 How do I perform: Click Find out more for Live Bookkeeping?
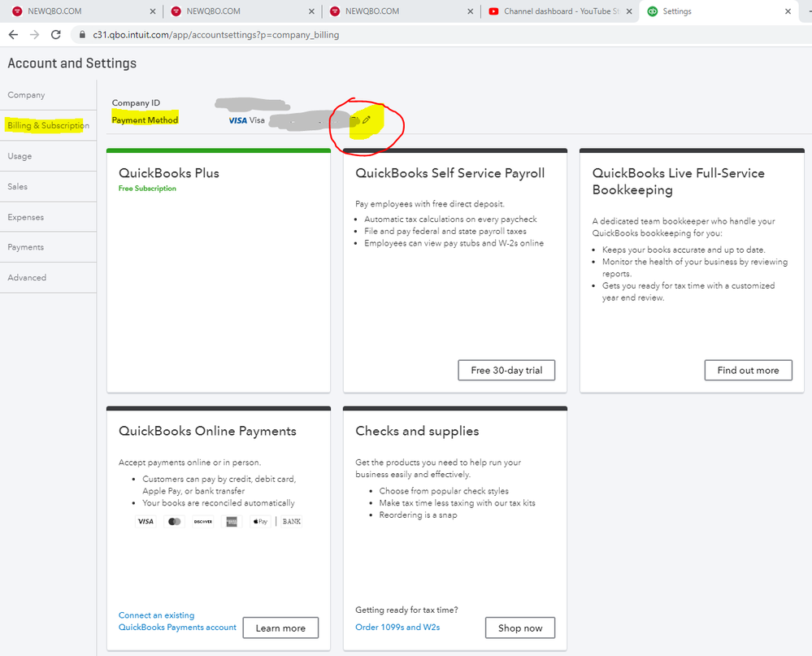(x=748, y=370)
